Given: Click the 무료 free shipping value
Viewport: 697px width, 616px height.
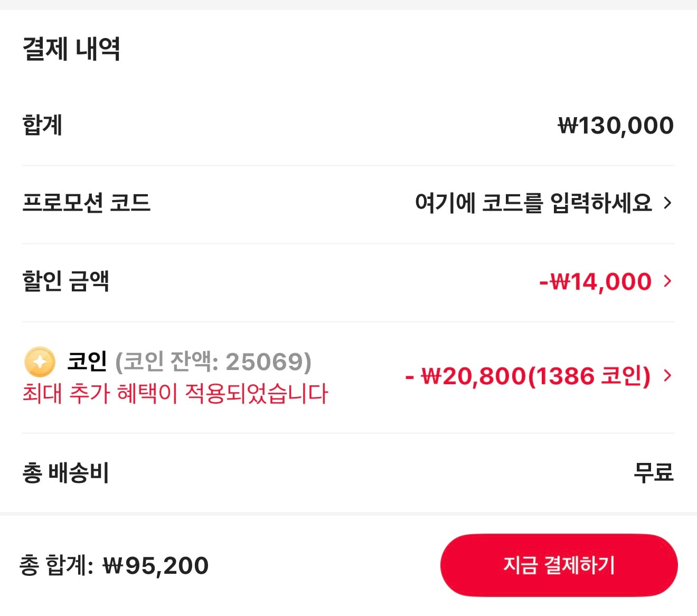Looking at the screenshot, I should tap(653, 472).
